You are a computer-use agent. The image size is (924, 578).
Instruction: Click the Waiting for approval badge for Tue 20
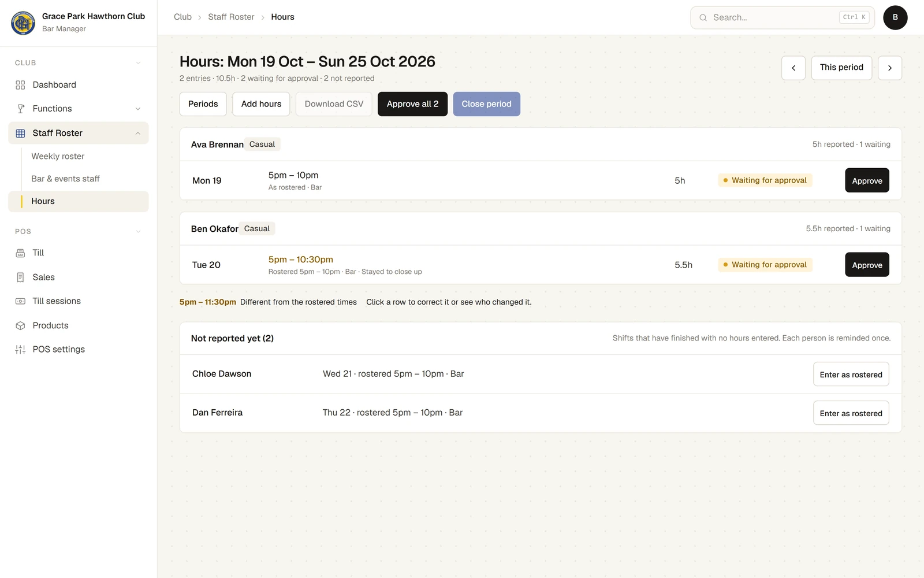pyautogui.click(x=765, y=265)
